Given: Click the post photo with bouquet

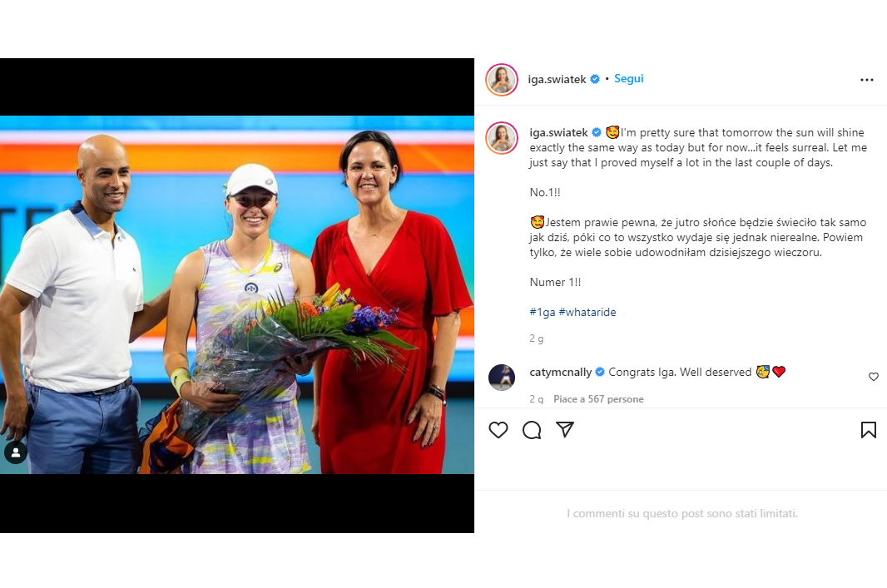Looking at the screenshot, I should (x=237, y=294).
